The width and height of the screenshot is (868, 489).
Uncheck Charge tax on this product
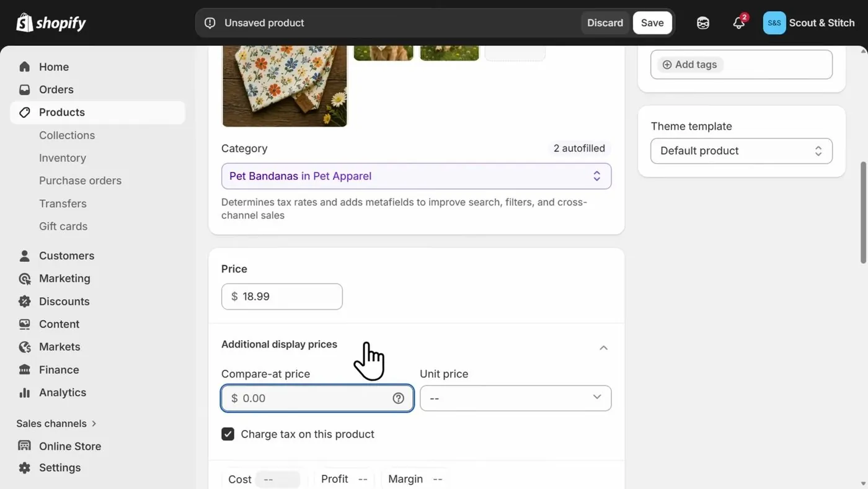click(x=228, y=434)
